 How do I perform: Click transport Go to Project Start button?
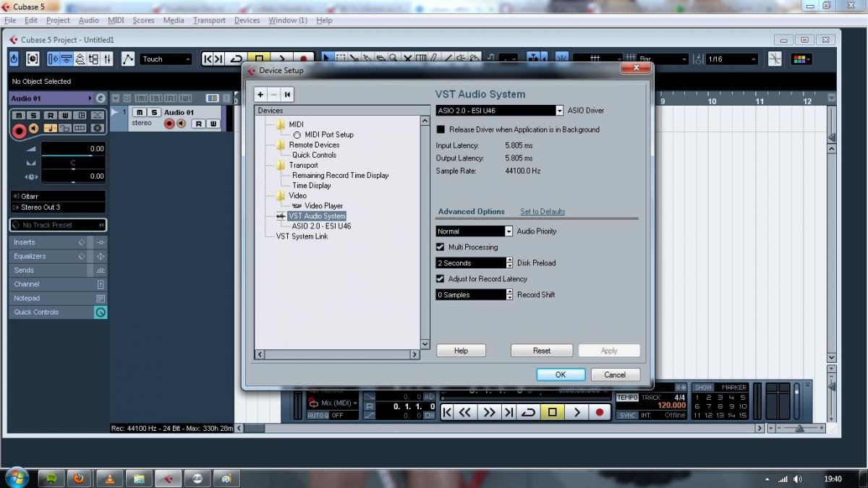(447, 412)
